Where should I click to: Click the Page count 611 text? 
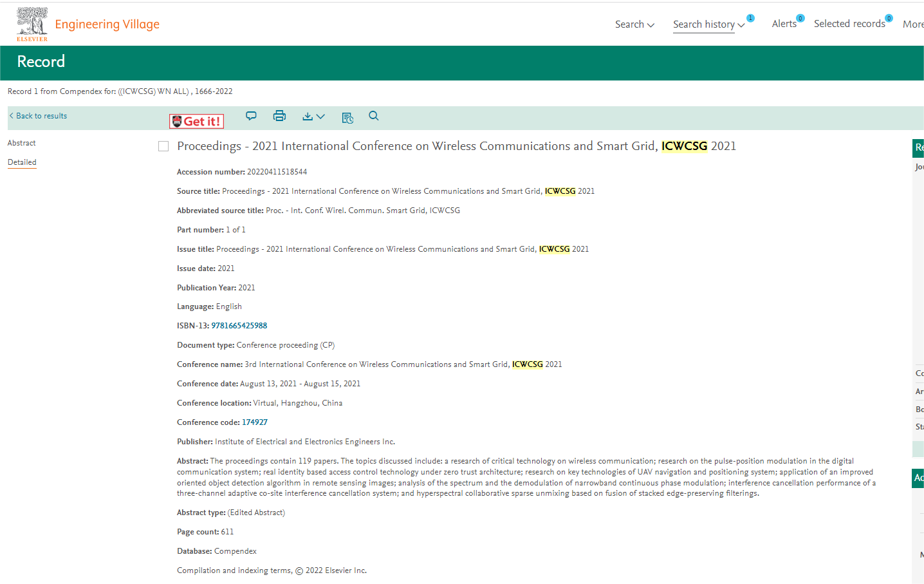coord(205,532)
